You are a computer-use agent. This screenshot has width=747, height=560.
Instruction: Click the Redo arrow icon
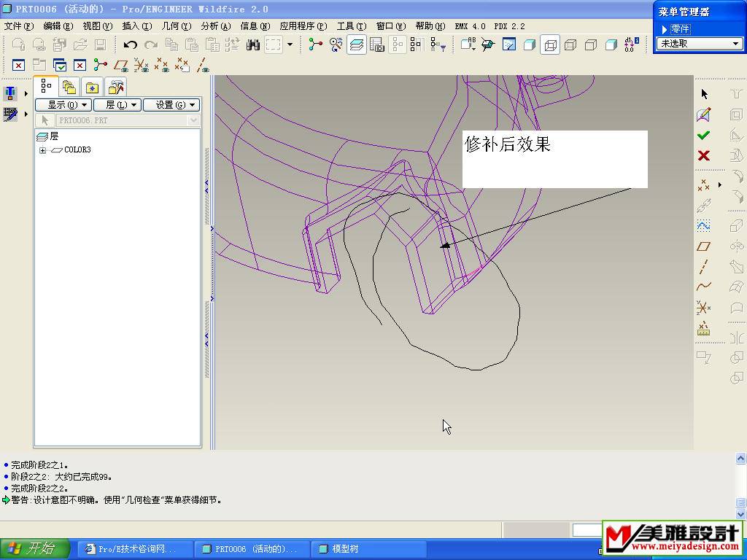pyautogui.click(x=151, y=45)
